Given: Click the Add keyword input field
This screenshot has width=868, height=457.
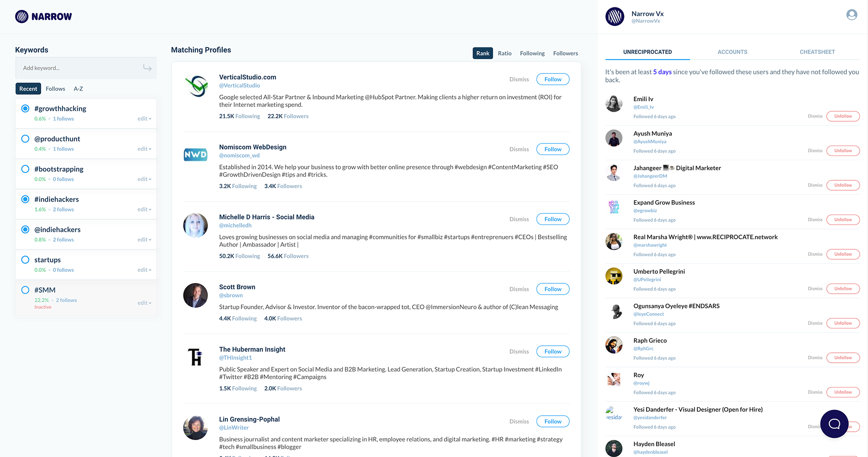Looking at the screenshot, I should (x=80, y=68).
